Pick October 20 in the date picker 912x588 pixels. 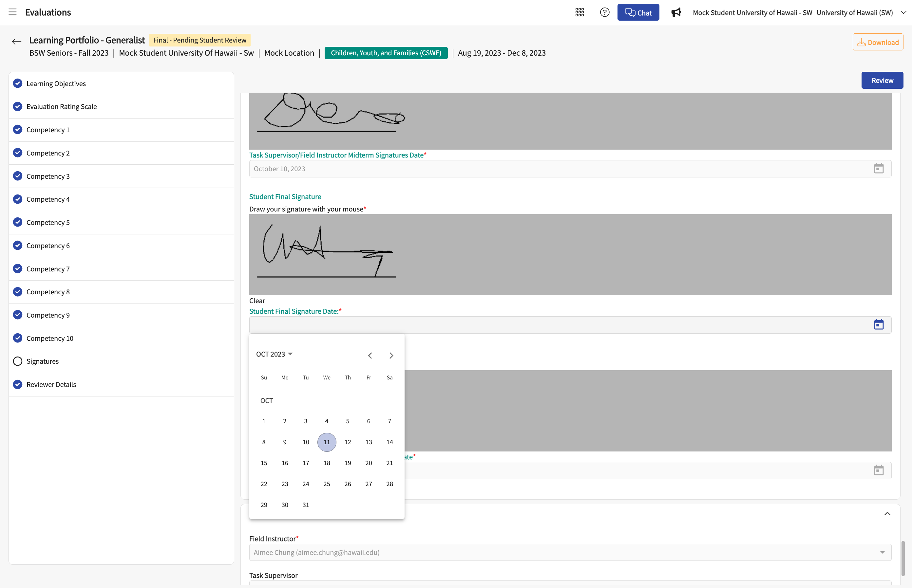368,463
